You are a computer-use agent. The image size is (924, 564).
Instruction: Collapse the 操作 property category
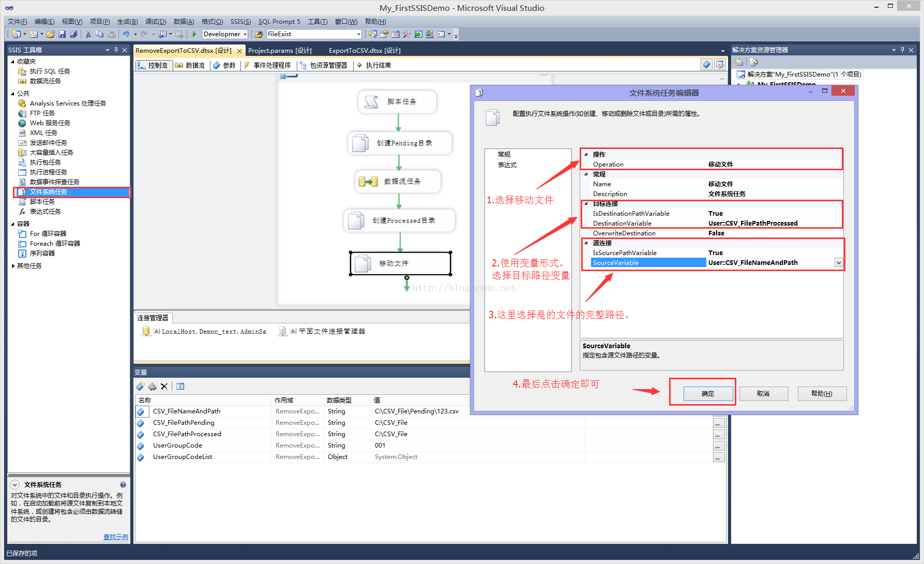[x=586, y=154]
